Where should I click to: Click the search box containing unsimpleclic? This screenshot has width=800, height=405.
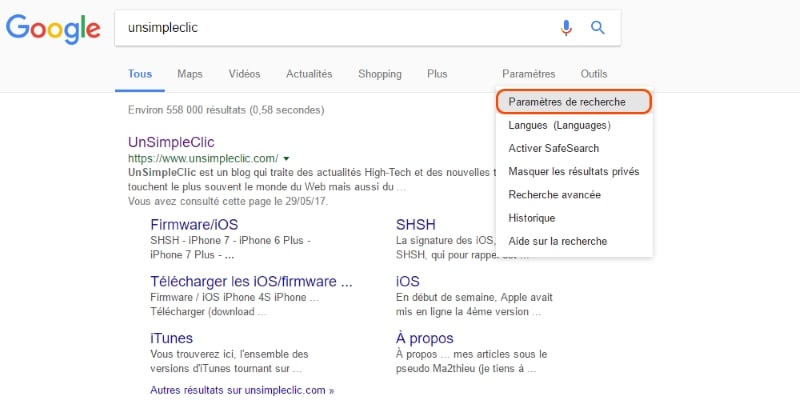pyautogui.click(x=367, y=28)
